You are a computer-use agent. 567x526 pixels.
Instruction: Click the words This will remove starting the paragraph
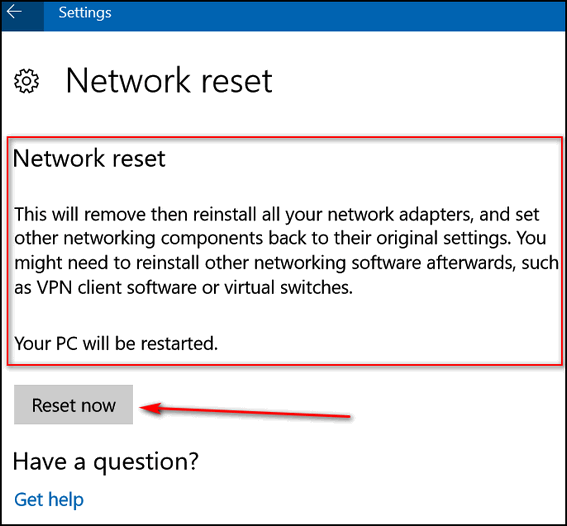tap(80, 214)
